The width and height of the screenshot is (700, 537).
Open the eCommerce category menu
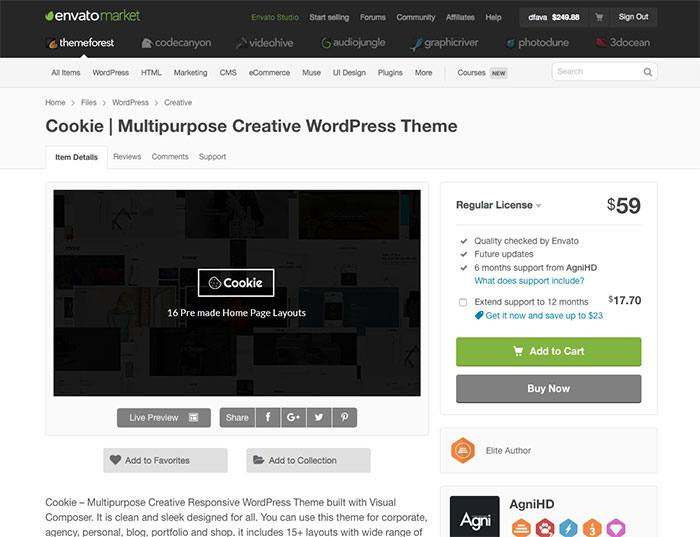pos(269,72)
